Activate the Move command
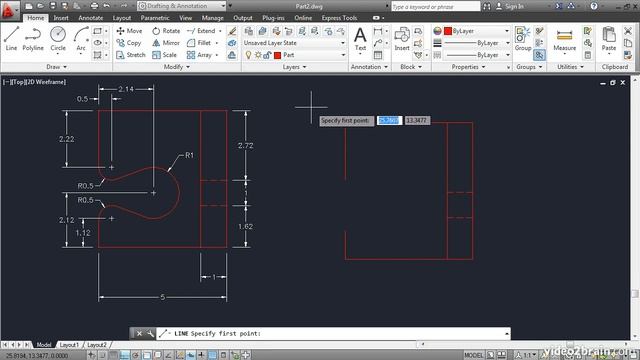 click(129, 31)
